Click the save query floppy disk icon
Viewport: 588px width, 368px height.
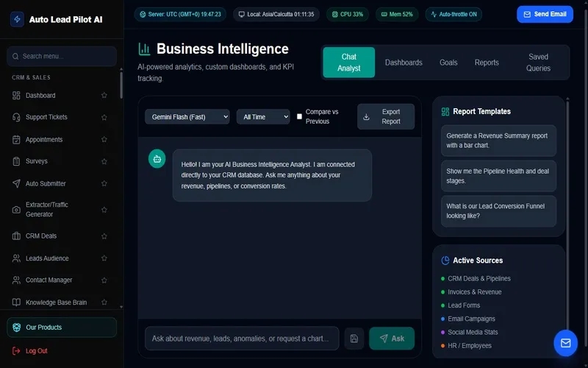354,339
